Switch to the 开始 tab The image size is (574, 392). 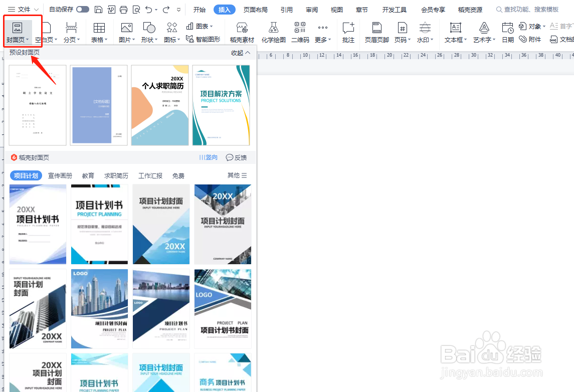click(x=200, y=10)
